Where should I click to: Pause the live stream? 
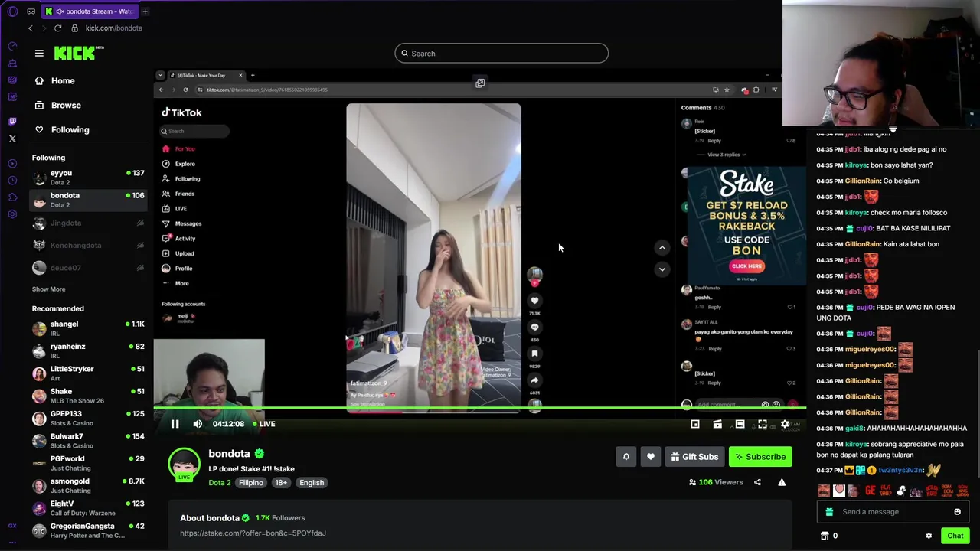tap(175, 424)
